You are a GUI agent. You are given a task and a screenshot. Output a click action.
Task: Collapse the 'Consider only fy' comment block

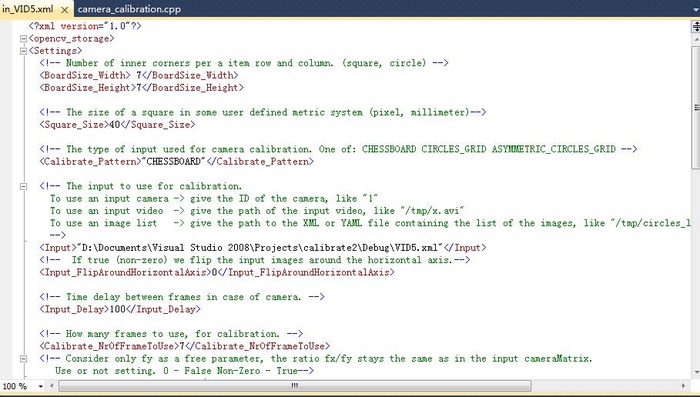pos(24,359)
